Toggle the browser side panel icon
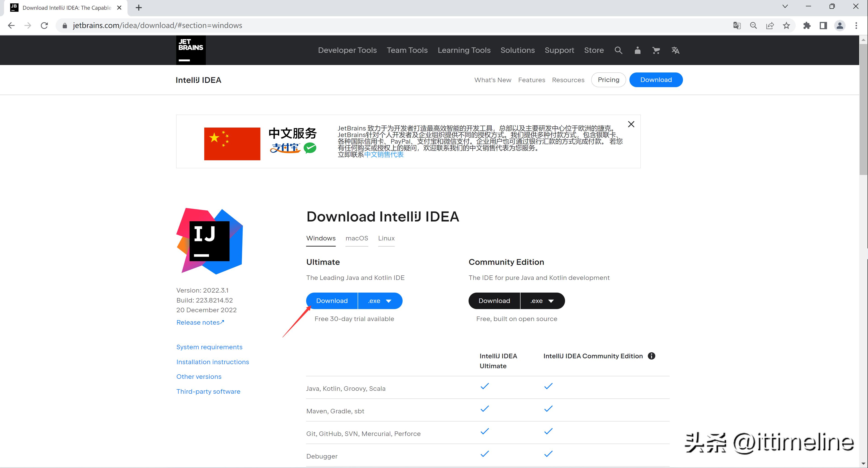868x468 pixels. coord(823,26)
